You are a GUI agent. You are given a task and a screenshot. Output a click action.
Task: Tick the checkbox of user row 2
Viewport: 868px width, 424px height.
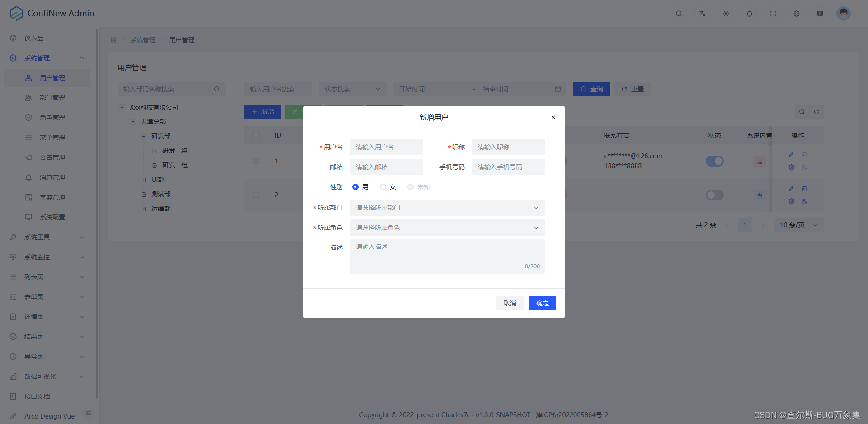tap(256, 195)
